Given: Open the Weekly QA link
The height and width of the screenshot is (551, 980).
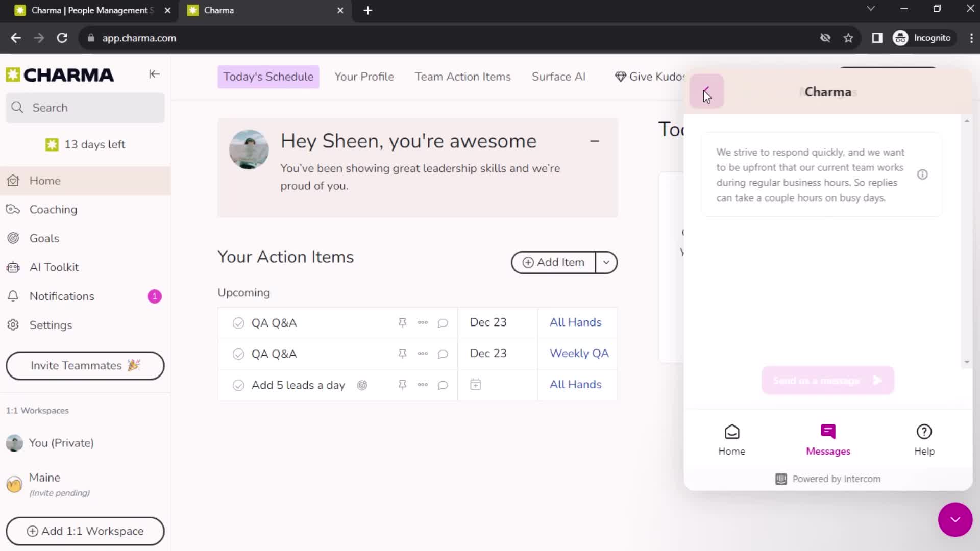Looking at the screenshot, I should (579, 354).
